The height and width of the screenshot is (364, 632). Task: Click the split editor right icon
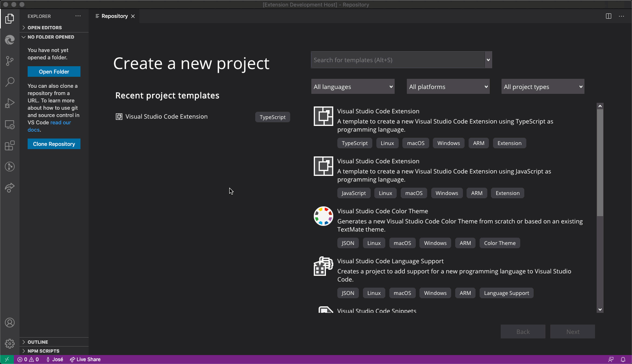point(608,16)
